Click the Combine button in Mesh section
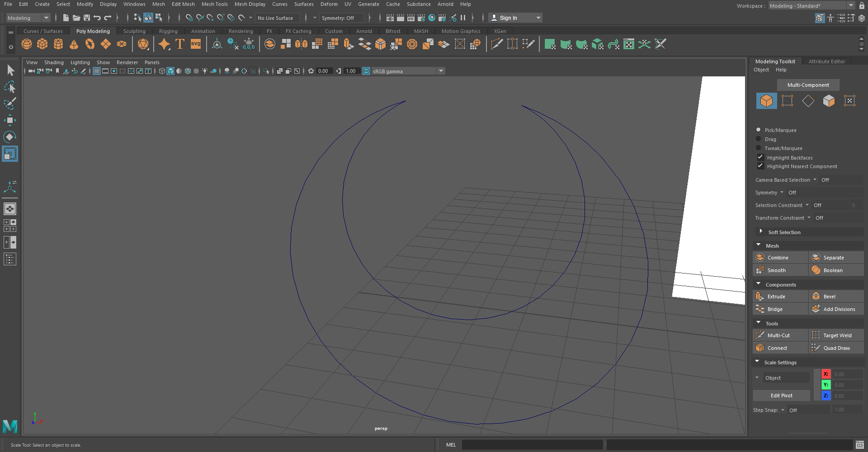The height and width of the screenshot is (452, 868). click(x=780, y=257)
